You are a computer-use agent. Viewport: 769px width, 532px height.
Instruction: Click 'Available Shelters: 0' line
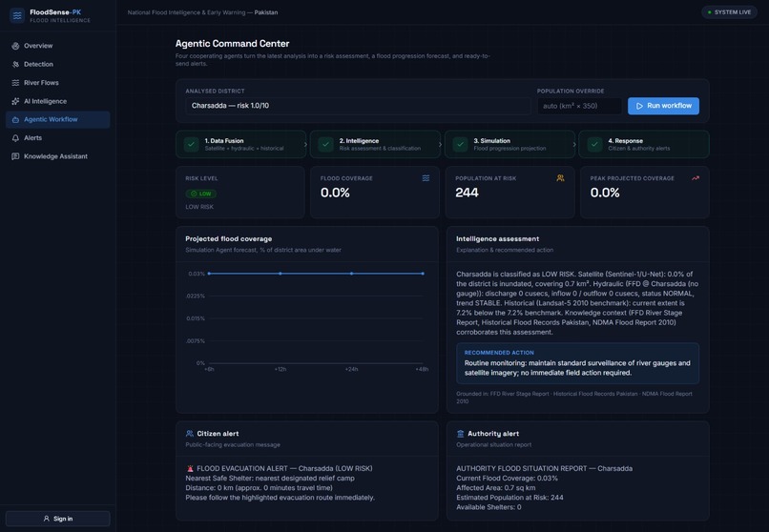point(488,507)
